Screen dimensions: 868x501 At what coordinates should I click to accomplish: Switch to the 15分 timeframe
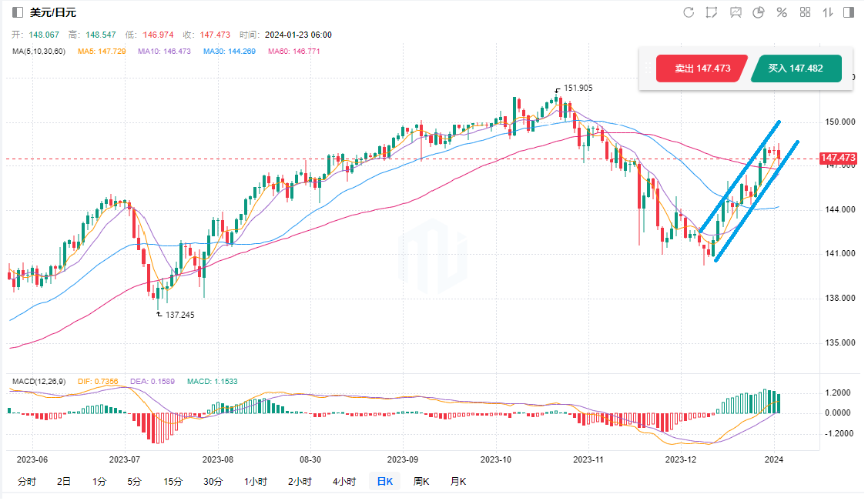173,482
